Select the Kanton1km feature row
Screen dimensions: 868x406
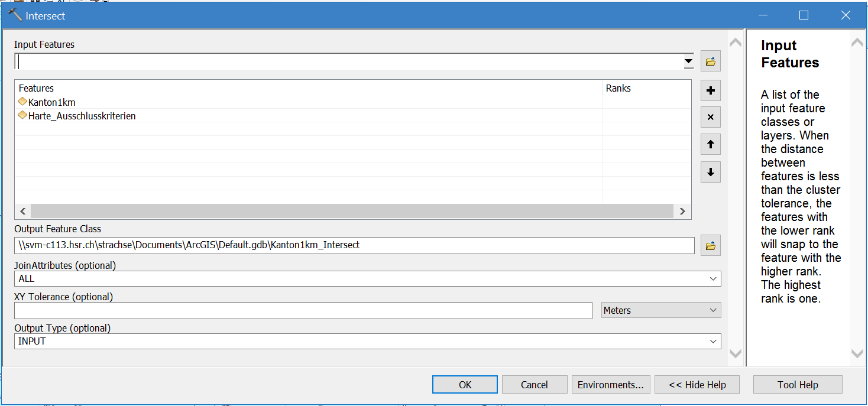tap(52, 102)
